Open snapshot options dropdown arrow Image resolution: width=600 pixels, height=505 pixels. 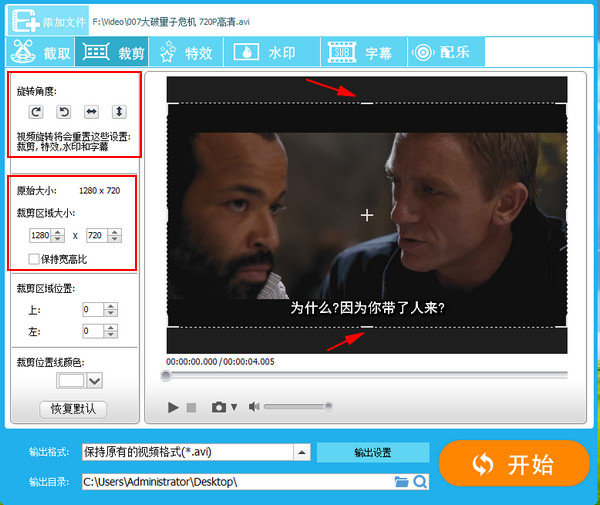234,407
